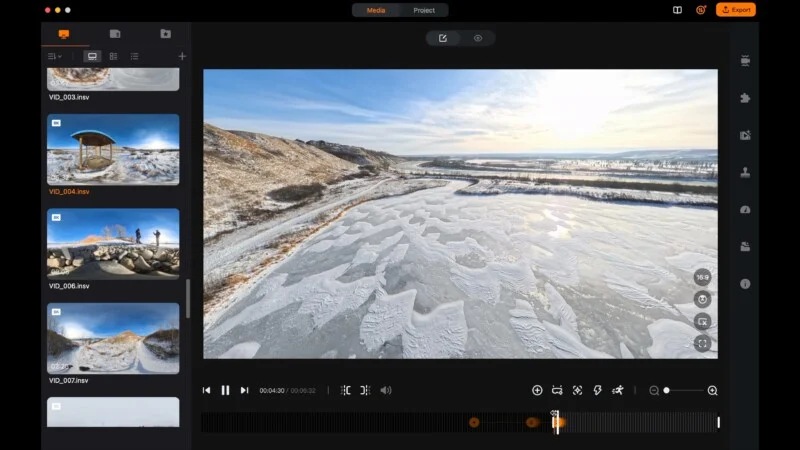Click the rectangle icon right of the circled plus
Image resolution: width=800 pixels, height=450 pixels.
click(x=557, y=390)
